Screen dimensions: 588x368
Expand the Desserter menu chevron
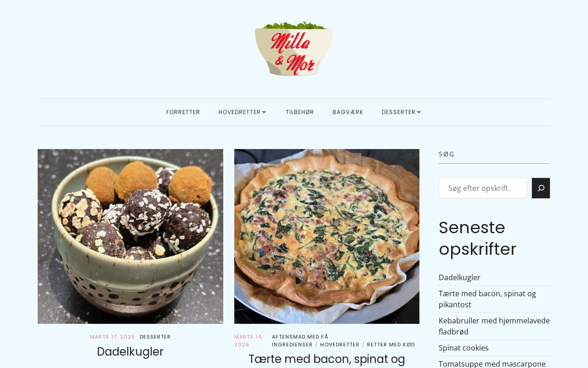pyautogui.click(x=419, y=112)
